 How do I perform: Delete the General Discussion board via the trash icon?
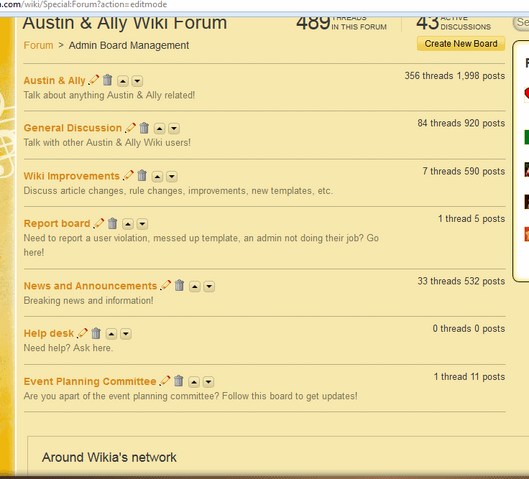pos(144,128)
